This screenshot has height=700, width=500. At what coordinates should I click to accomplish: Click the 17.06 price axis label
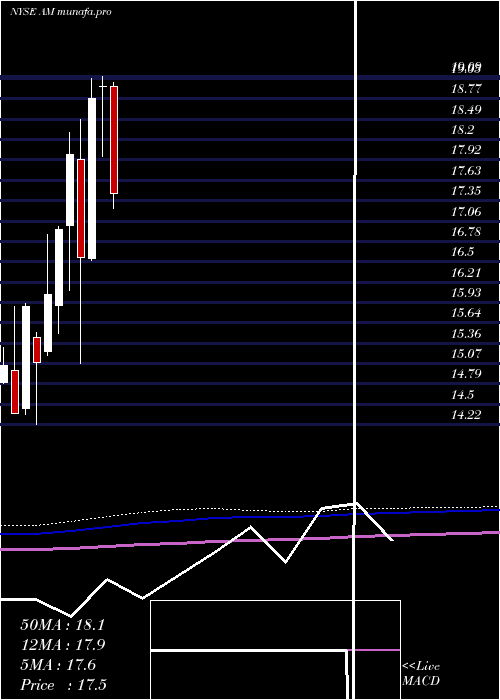point(466,211)
